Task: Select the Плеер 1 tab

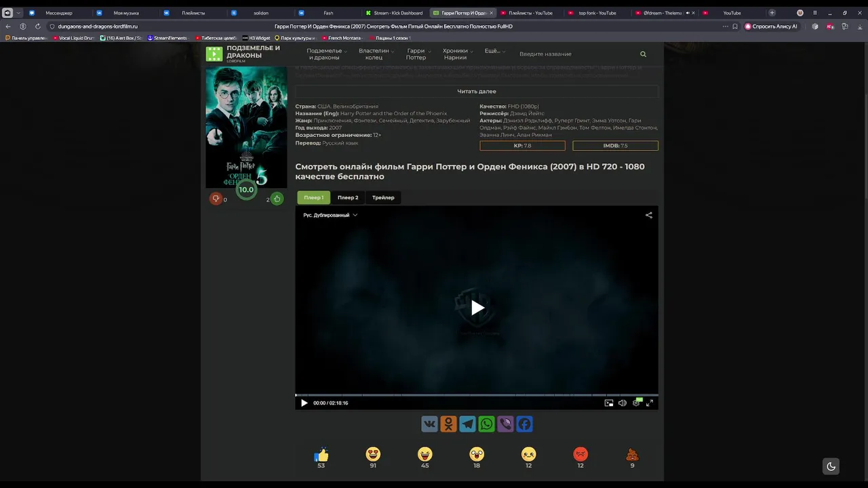Action: pyautogui.click(x=313, y=197)
